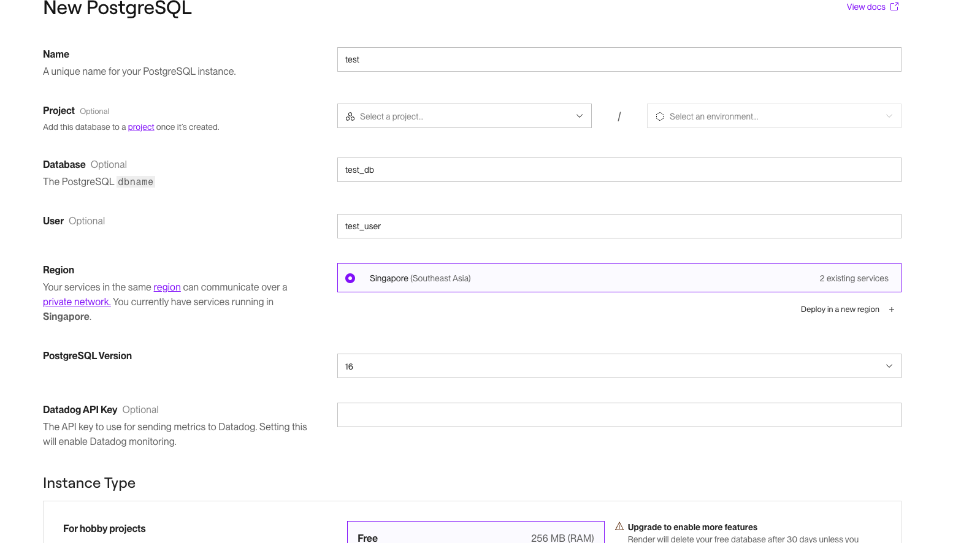
Task: Click the dashed circle environment icon
Action: tap(660, 116)
